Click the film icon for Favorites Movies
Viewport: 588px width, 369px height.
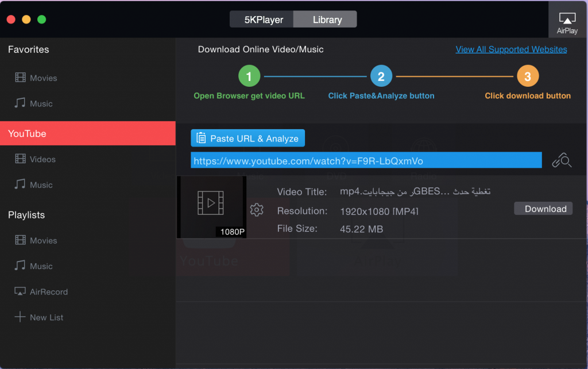pyautogui.click(x=20, y=78)
